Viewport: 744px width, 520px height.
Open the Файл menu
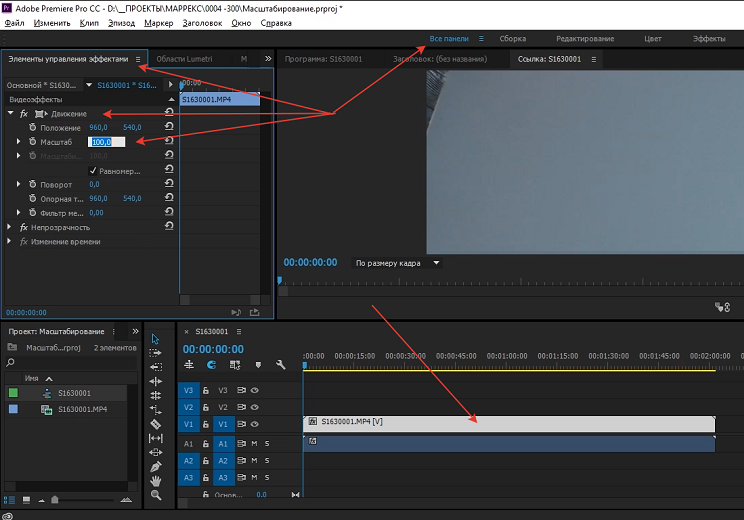14,23
